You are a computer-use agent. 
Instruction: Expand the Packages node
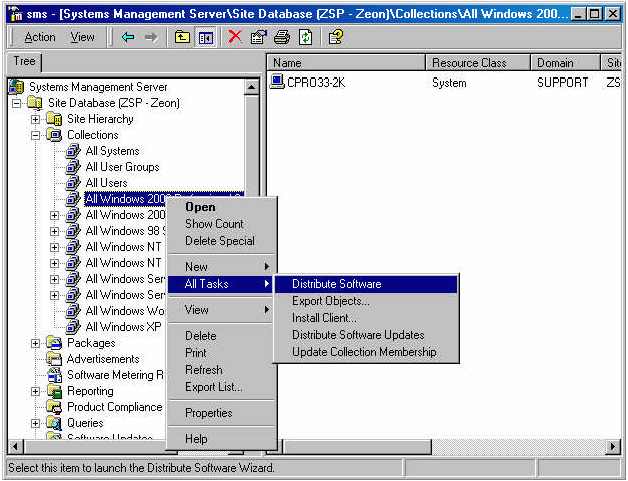click(x=35, y=344)
